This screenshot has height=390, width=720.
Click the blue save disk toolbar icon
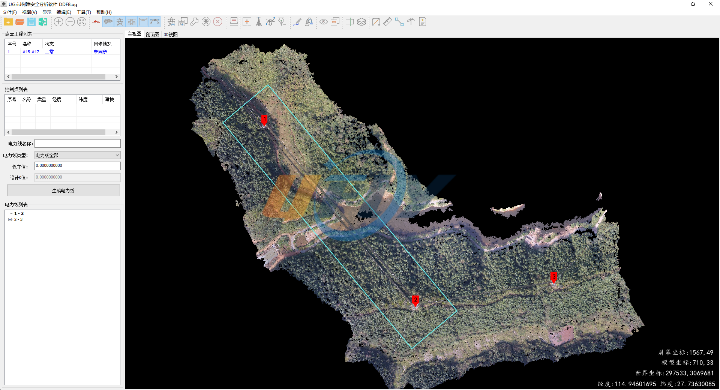tap(31, 22)
